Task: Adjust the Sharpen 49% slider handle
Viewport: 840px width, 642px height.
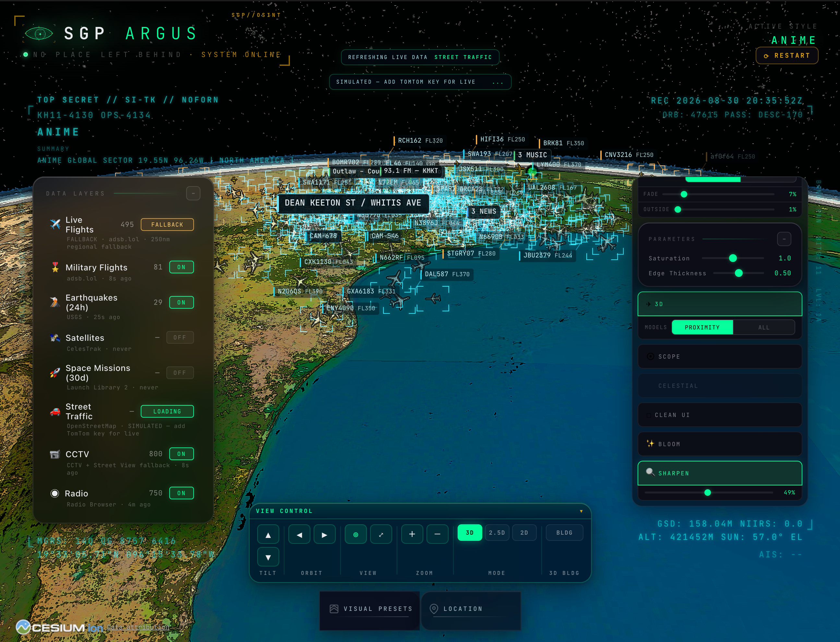Action: point(707,493)
